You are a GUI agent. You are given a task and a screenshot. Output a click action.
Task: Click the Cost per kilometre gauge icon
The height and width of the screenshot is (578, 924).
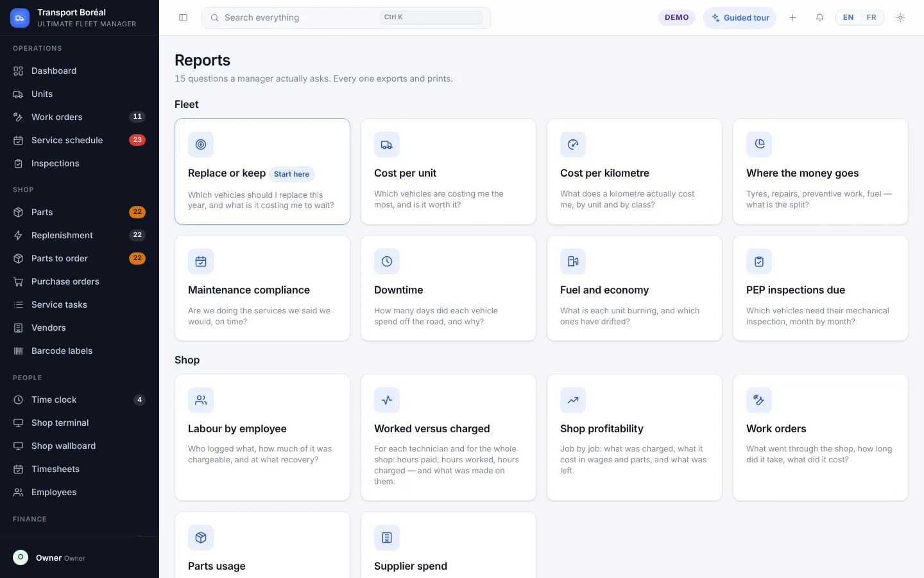(573, 144)
